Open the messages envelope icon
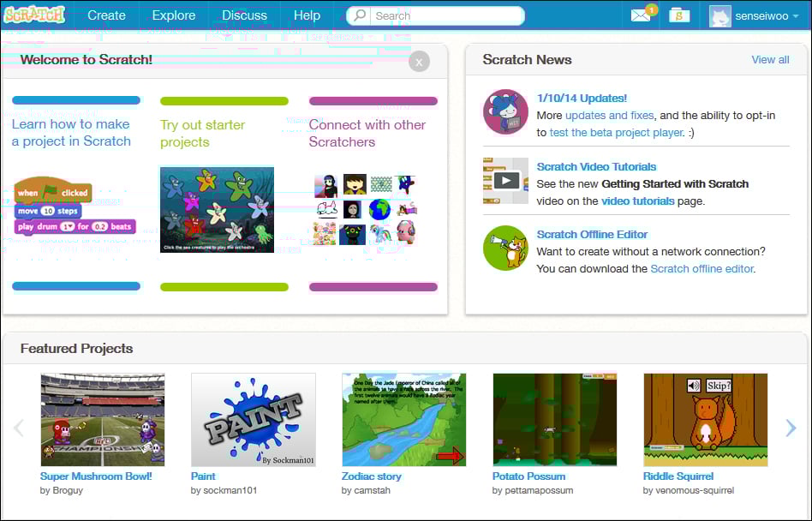Viewport: 812px width, 521px height. [641, 15]
